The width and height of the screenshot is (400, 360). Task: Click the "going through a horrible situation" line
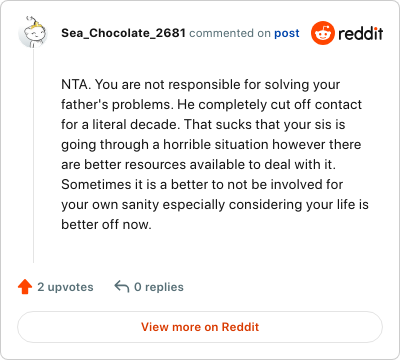click(x=211, y=144)
